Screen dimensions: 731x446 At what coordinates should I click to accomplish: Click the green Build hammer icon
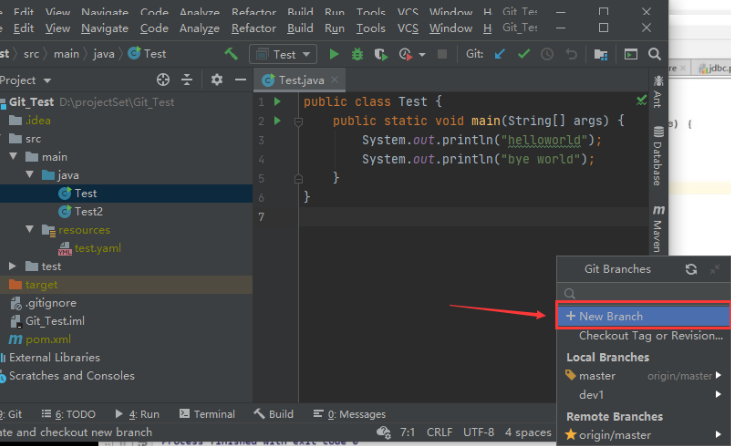[x=231, y=54]
